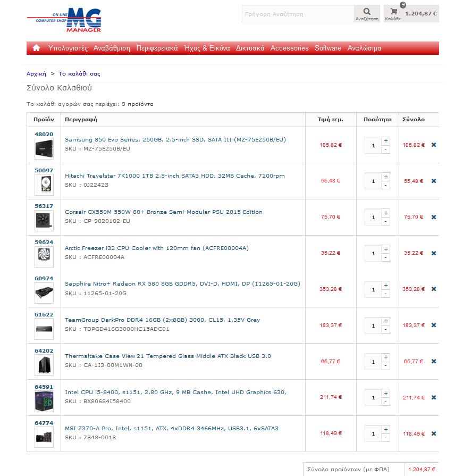Screen dimensions: 463x476
Task: Decrease Arctic Freezer i32 quantity
Action: (385, 258)
